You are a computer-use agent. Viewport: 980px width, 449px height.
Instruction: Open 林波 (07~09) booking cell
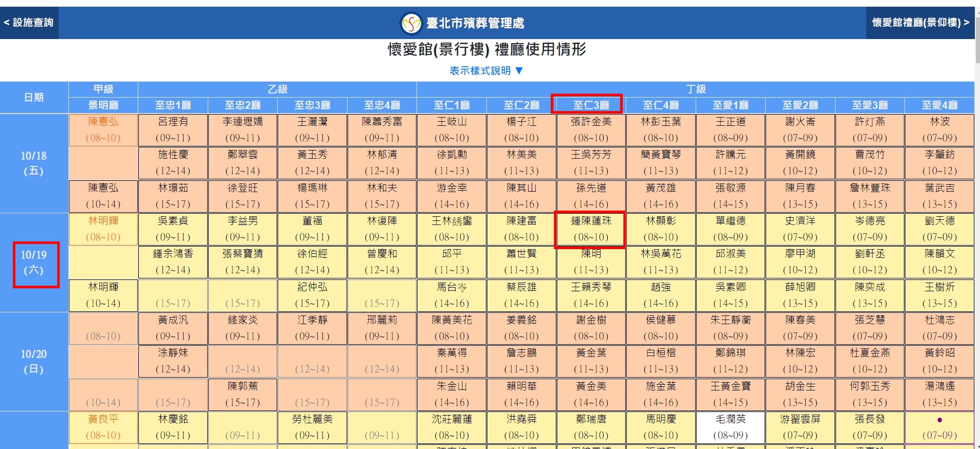click(x=940, y=130)
